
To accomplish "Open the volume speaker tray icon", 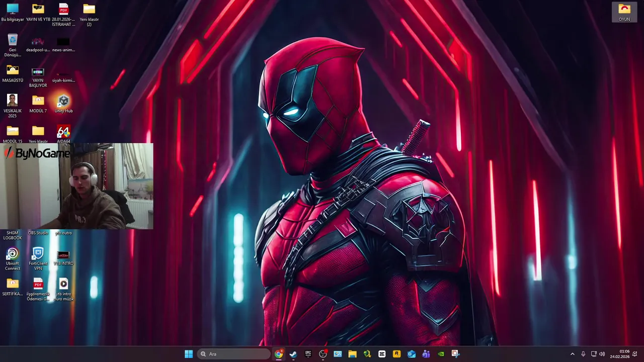I will click(602, 354).
